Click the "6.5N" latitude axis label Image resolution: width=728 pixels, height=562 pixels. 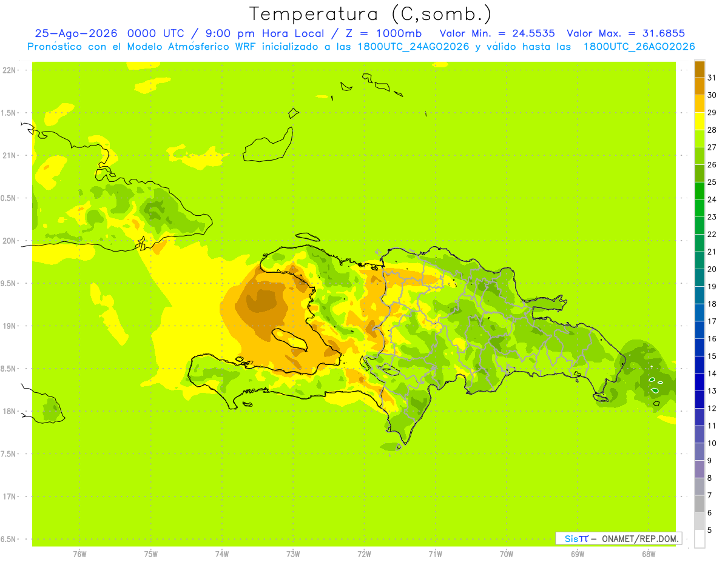9,539
